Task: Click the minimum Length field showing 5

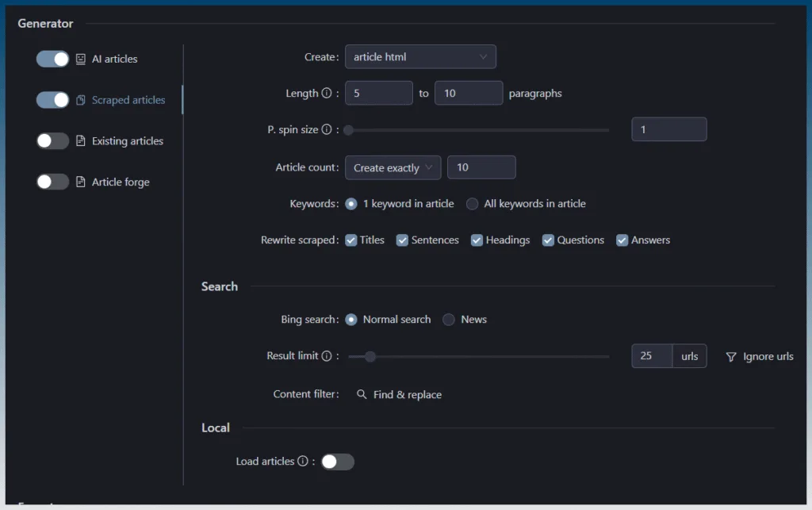Action: point(379,94)
